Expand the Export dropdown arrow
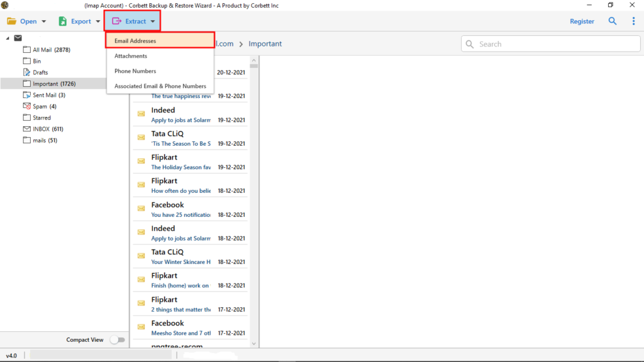This screenshot has height=362, width=644. [97, 21]
